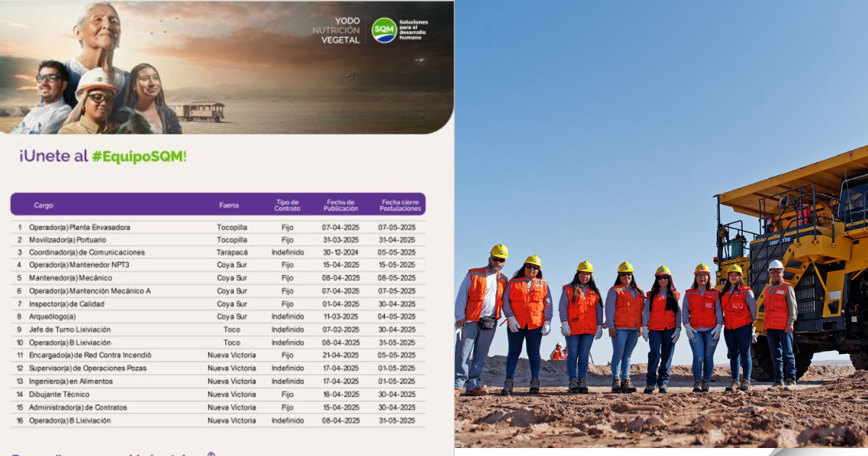868x456 pixels.
Task: Select 'Operador(a) Mantenedor NPT3' job title
Action: (x=79, y=265)
